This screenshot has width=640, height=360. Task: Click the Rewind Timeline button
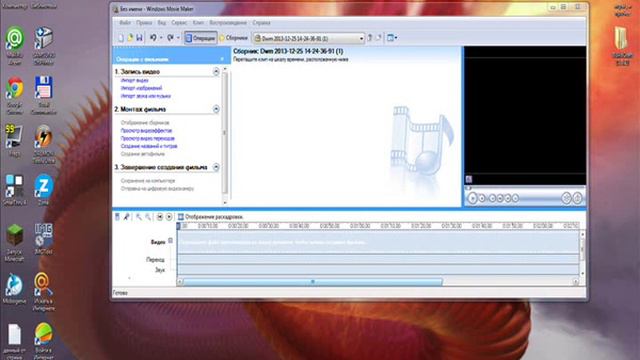pyautogui.click(x=160, y=217)
